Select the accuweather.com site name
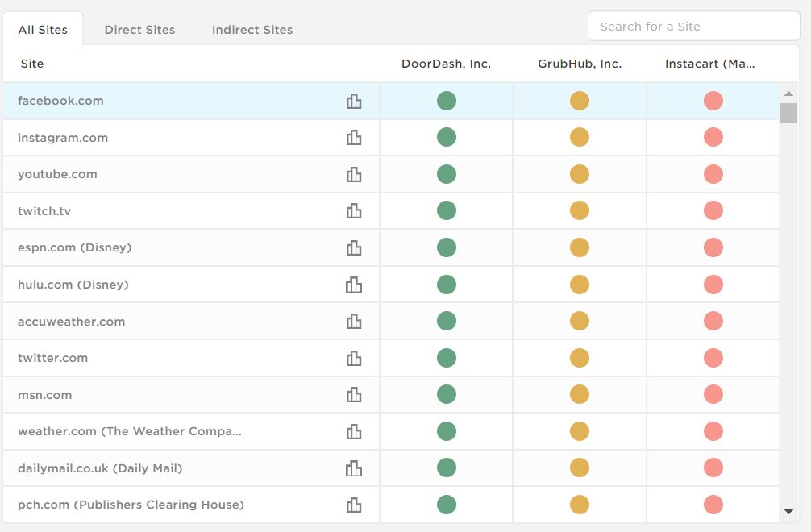 point(72,322)
